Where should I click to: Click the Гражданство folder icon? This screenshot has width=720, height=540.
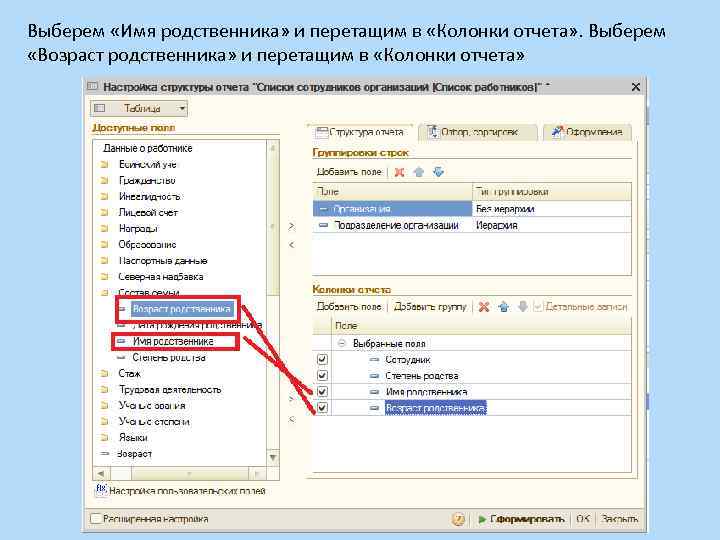[105, 180]
